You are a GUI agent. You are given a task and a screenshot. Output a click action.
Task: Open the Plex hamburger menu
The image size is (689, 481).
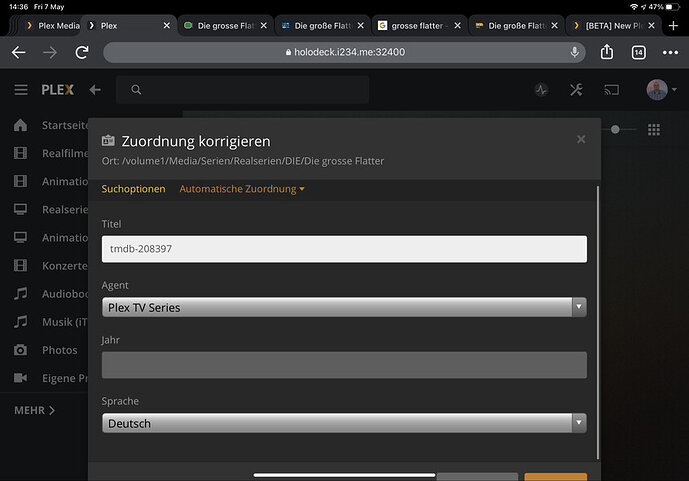(x=21, y=90)
